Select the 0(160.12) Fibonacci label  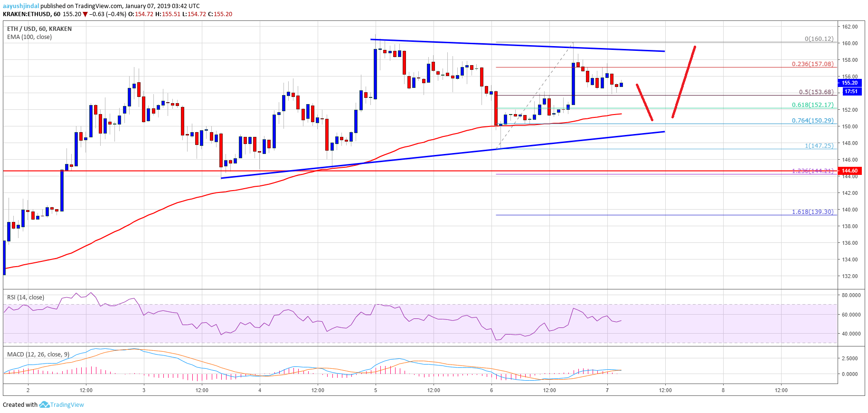tap(819, 39)
